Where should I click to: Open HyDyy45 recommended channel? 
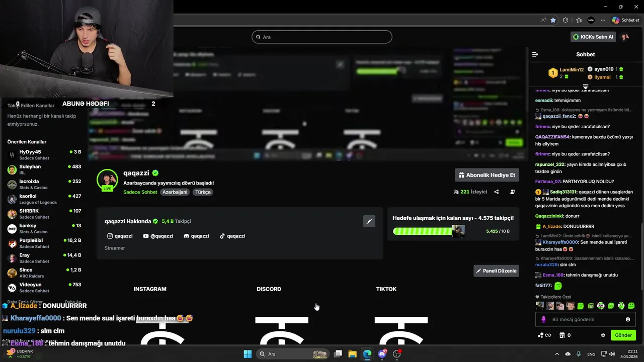(x=44, y=154)
